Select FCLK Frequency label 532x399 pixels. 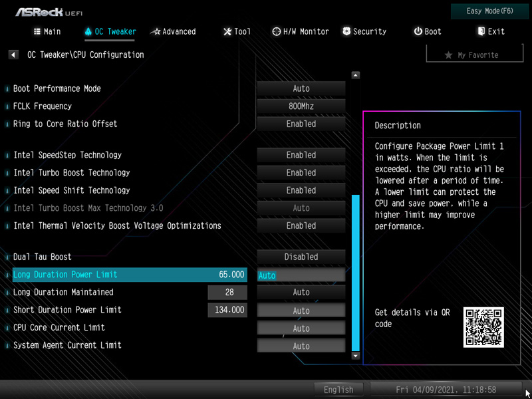tap(43, 106)
